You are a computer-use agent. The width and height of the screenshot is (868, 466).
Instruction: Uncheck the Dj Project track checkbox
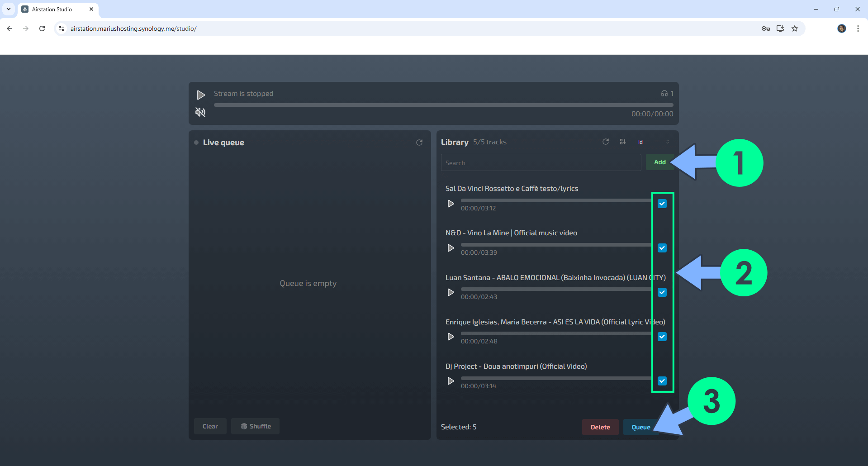tap(662, 381)
